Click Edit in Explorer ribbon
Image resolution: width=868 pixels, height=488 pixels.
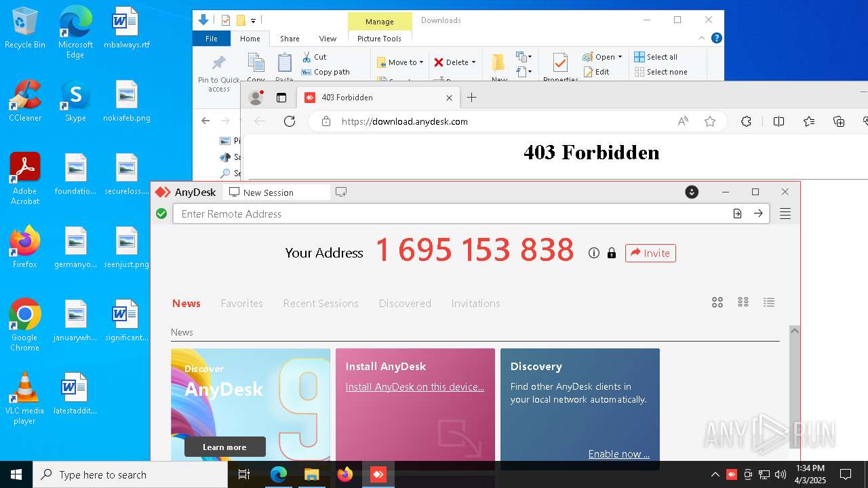coord(596,72)
